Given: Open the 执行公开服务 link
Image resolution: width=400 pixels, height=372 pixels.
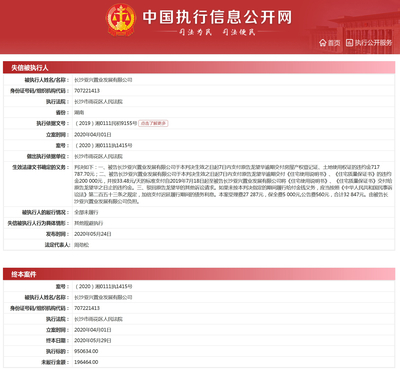Looking at the screenshot, I should pos(369,43).
